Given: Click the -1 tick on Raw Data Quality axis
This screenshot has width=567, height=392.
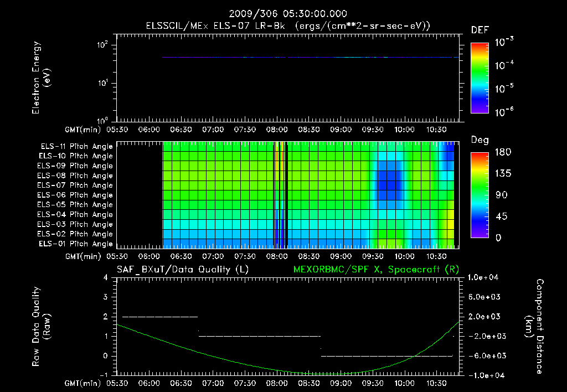Looking at the screenshot, I should coord(104,375).
